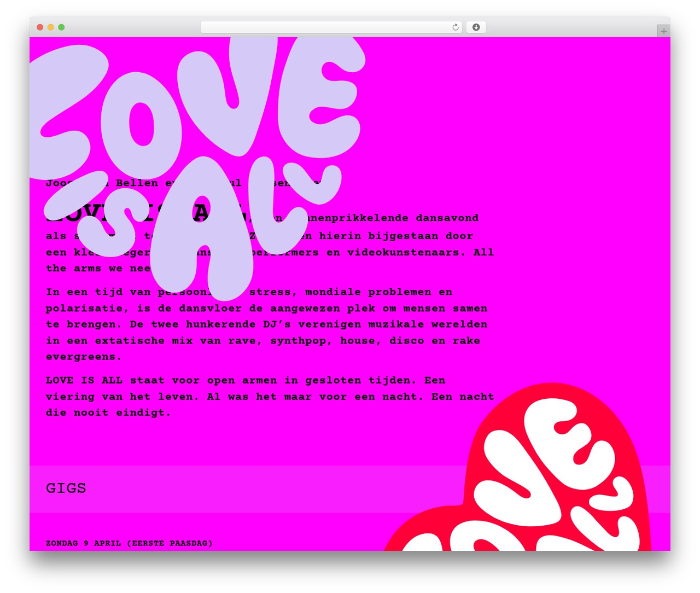Screen dimensions: 700x593
Task: Close the browser window
Action: click(x=40, y=27)
